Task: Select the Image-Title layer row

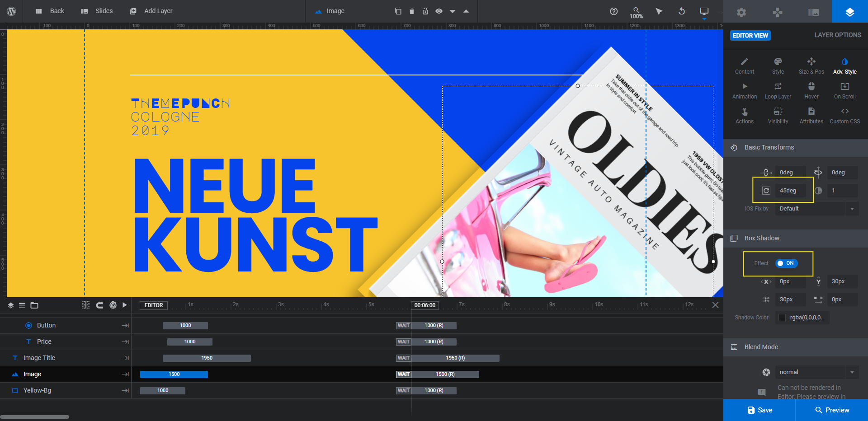Action: [x=66, y=358]
